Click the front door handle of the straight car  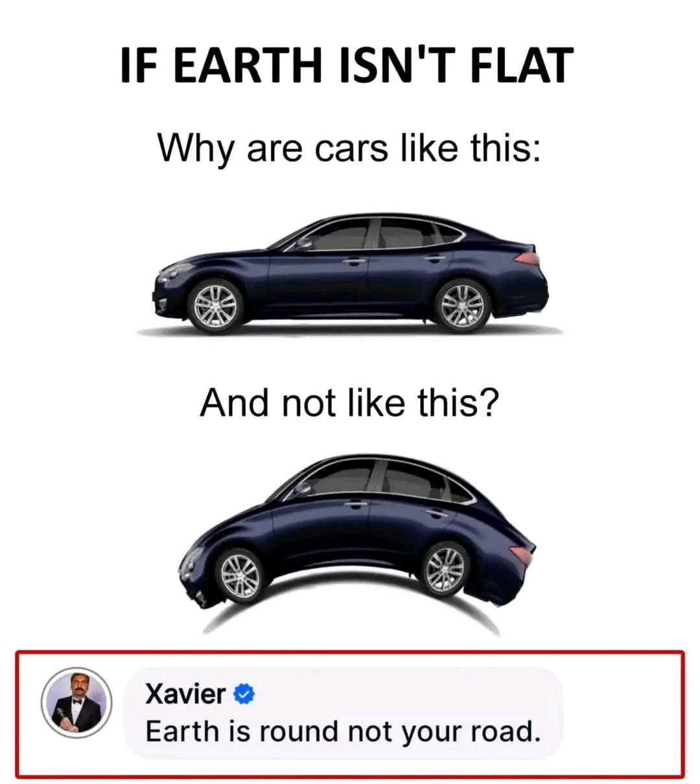355,262
